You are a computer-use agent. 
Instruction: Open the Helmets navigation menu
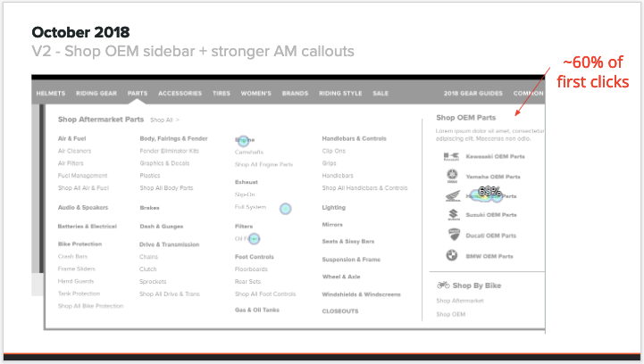(52, 93)
